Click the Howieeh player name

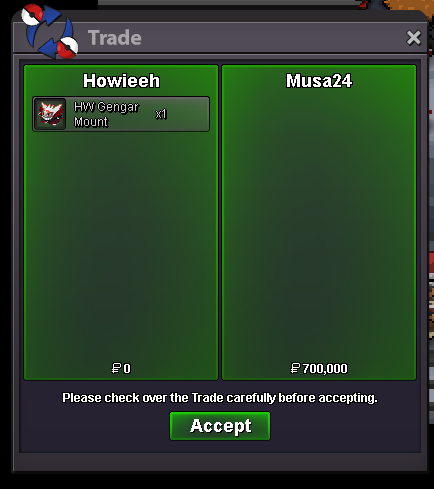point(121,81)
